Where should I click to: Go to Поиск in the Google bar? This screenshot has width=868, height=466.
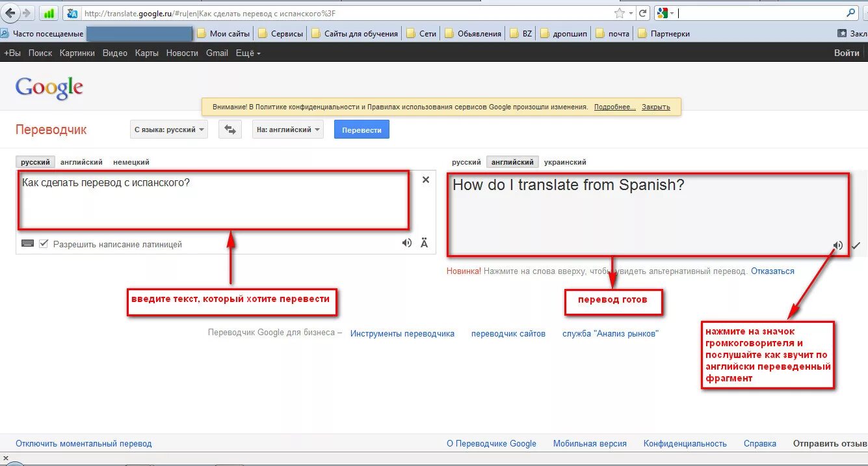[x=40, y=53]
